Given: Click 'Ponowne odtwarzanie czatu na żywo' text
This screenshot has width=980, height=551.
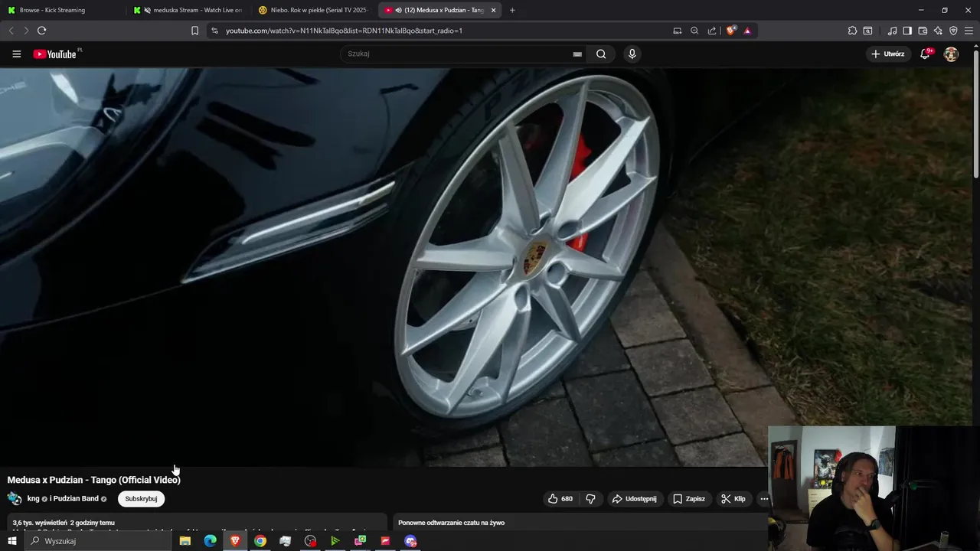Looking at the screenshot, I should pos(451,523).
